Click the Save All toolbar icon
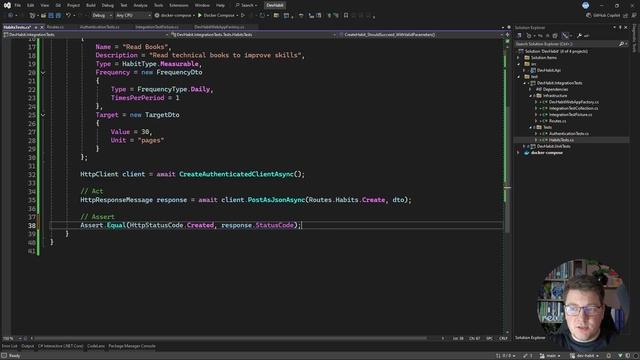The width and height of the screenshot is (640, 360). point(58,16)
